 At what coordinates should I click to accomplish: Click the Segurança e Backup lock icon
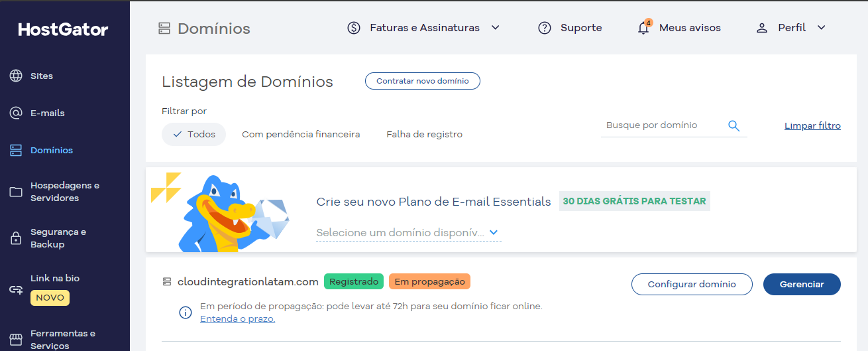16,238
